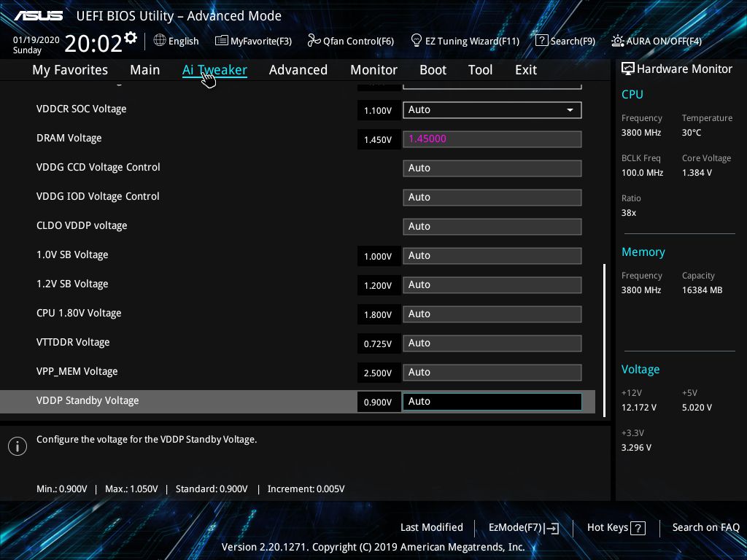This screenshot has height=560, width=747.
Task: Click the 1.100V SOC current value
Action: point(379,111)
